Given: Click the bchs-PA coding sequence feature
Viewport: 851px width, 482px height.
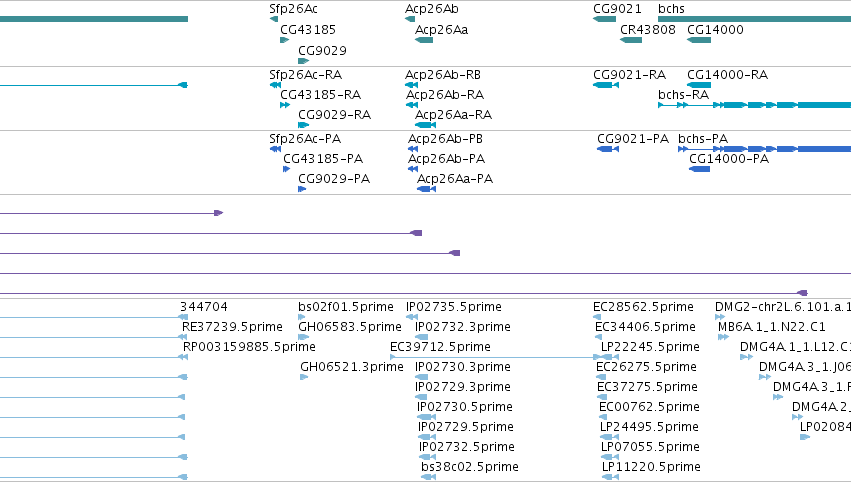Looking at the screenshot, I should (765, 149).
